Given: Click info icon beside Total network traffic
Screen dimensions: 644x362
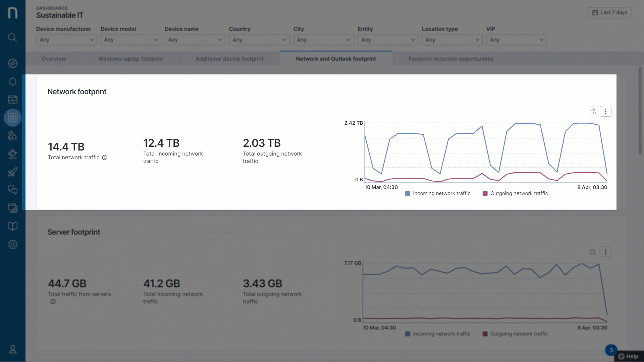Looking at the screenshot, I should [x=105, y=158].
